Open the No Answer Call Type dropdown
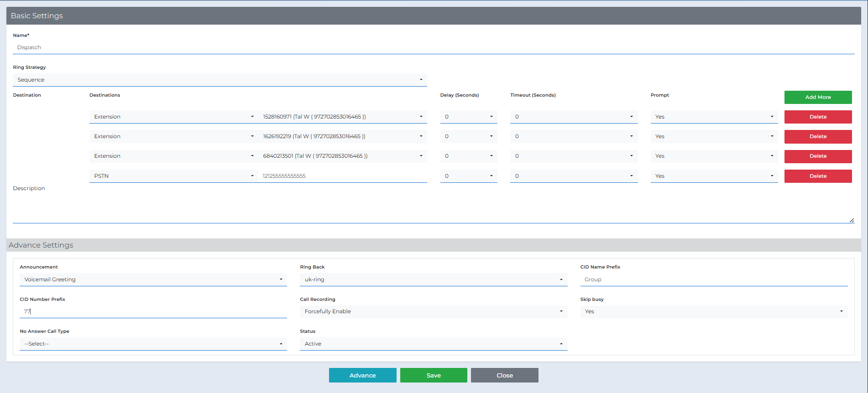Viewport: 868px width, 393px height. tap(153, 344)
